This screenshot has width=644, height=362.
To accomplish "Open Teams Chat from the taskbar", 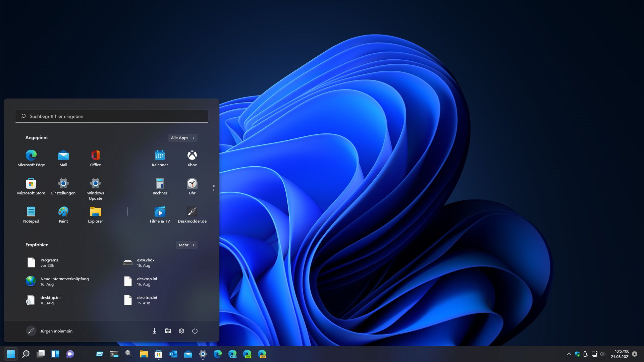I will [x=70, y=354].
